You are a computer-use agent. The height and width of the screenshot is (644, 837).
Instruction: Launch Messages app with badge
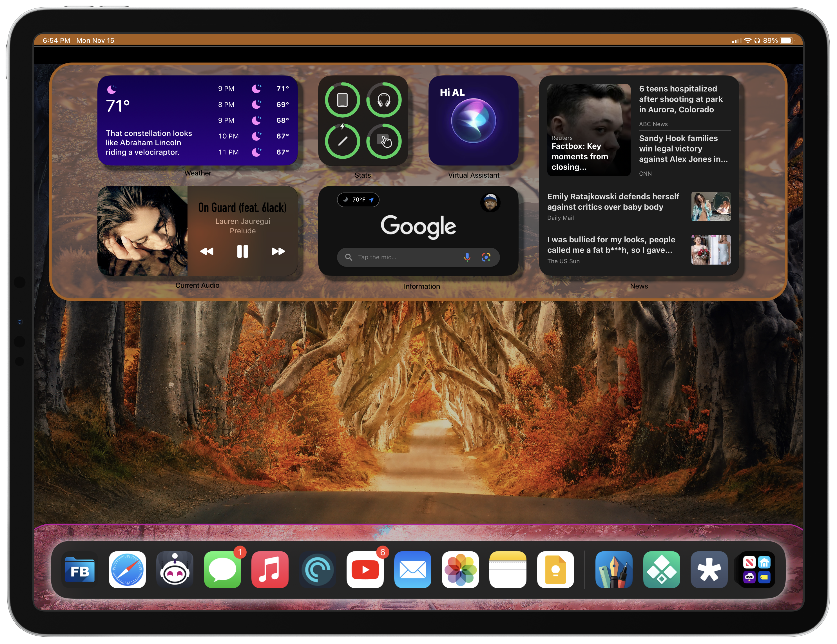pyautogui.click(x=222, y=570)
